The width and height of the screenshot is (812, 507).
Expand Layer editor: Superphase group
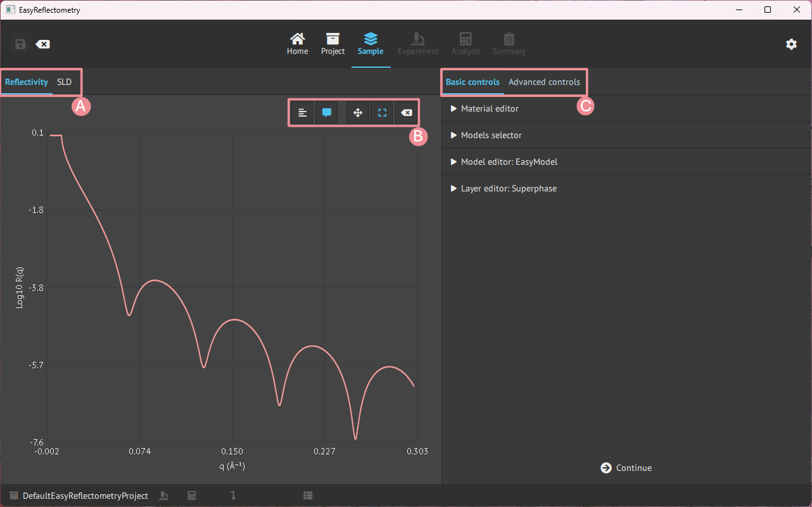(x=508, y=189)
